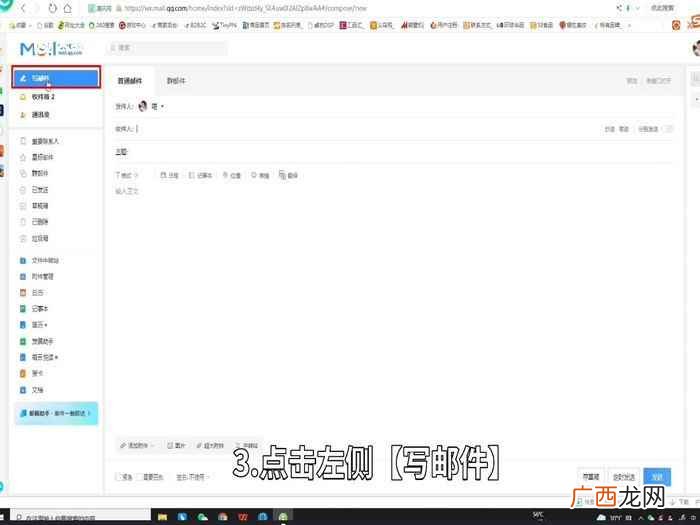Open 群邮件 entry in left sidebar
Screen dimensions: 700x525
click(39, 173)
